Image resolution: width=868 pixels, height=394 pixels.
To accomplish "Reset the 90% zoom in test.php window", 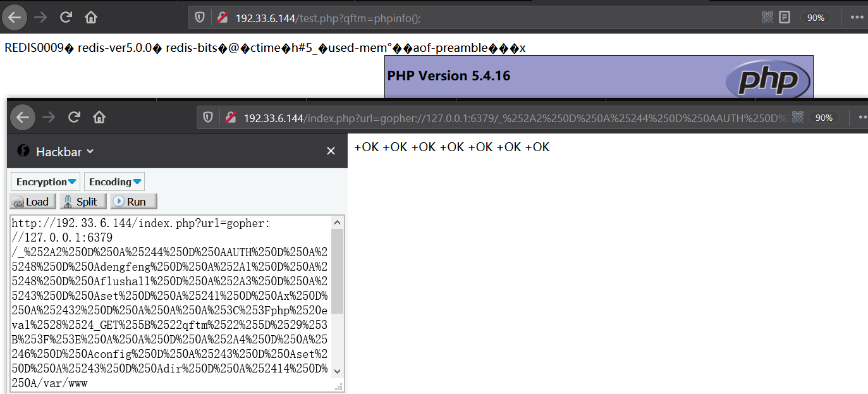I will (816, 18).
